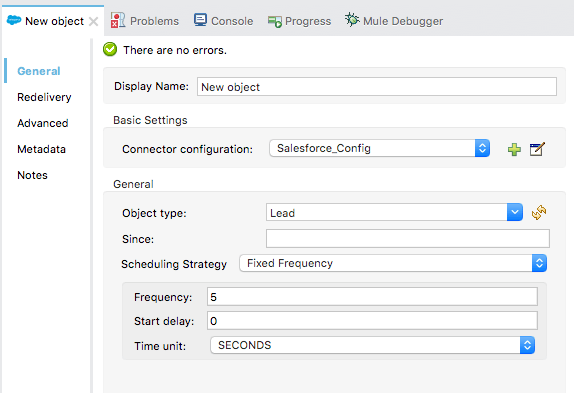Click the 'Display Name:' label
Viewport: 574px width, 393px height.
152,86
